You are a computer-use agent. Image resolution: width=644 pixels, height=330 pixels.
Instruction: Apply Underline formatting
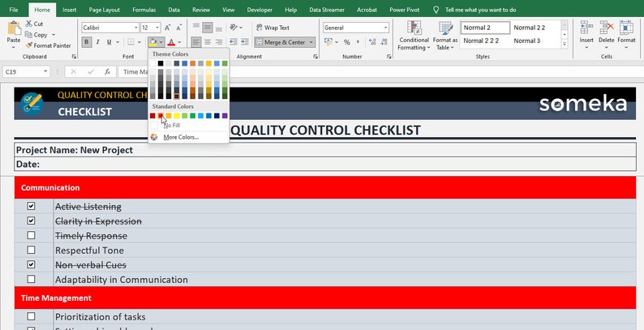coord(109,42)
